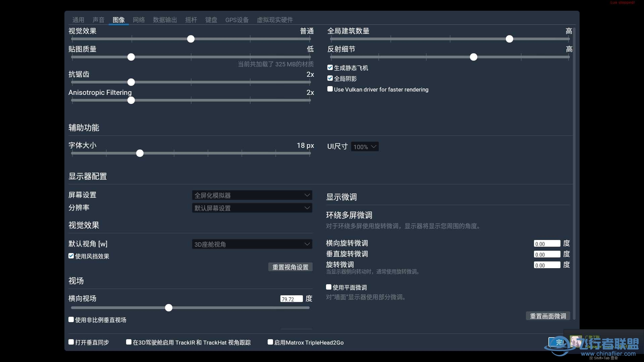Disable 生成静态飞机 option
This screenshot has width=644, height=362.
tap(330, 67)
